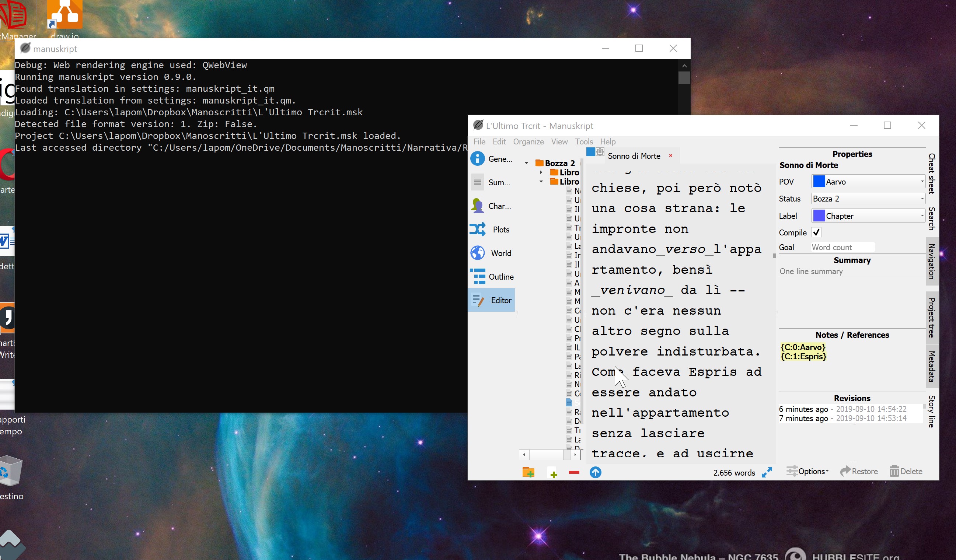
Task: Add a new folder in the tree
Action: click(x=529, y=472)
